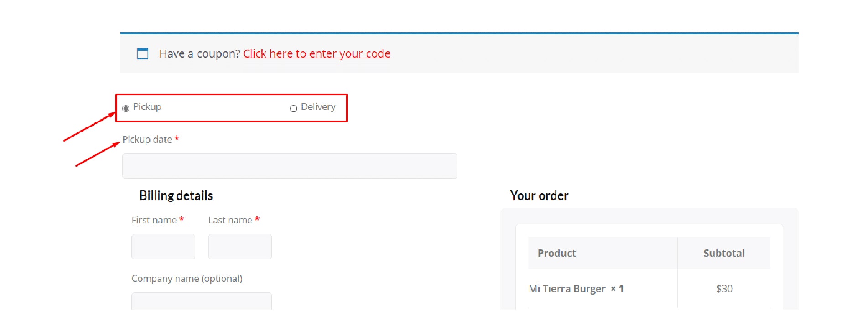Click the 'Billing details' heading
This screenshot has height=317, width=868.
[x=176, y=196]
